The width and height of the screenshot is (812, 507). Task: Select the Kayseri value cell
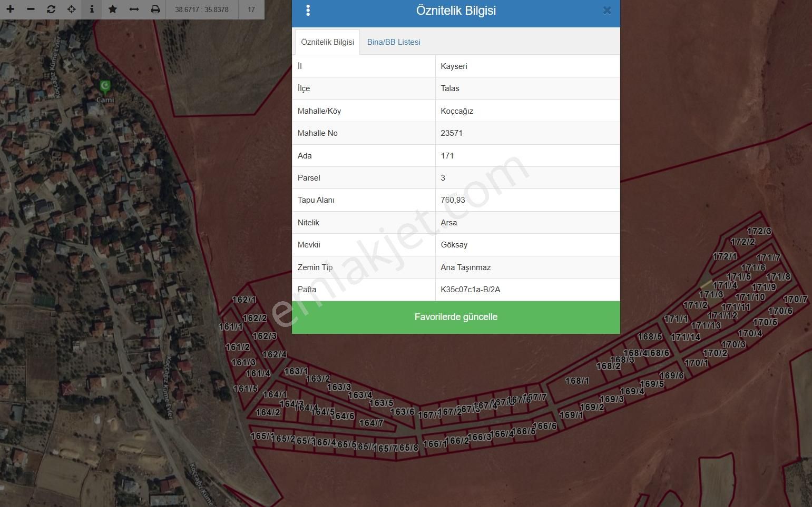click(x=527, y=66)
